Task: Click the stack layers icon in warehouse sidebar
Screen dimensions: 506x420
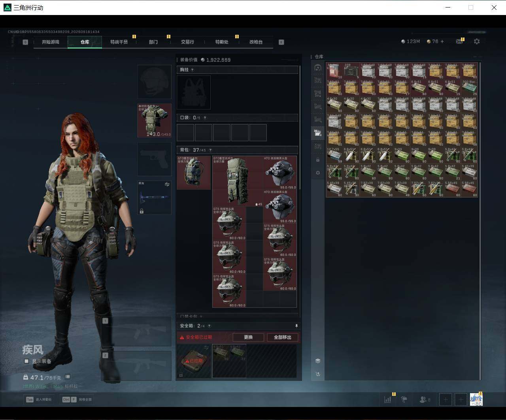Action: tap(318, 361)
